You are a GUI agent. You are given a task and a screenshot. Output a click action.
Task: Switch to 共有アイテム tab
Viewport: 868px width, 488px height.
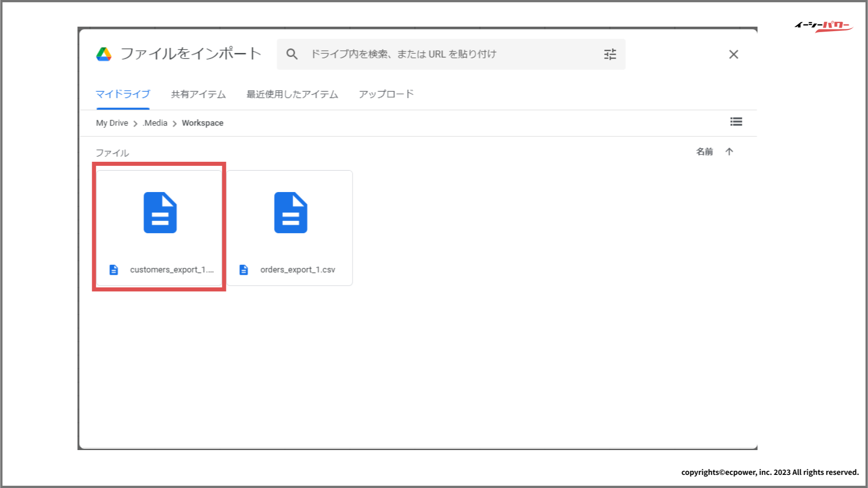pos(198,94)
